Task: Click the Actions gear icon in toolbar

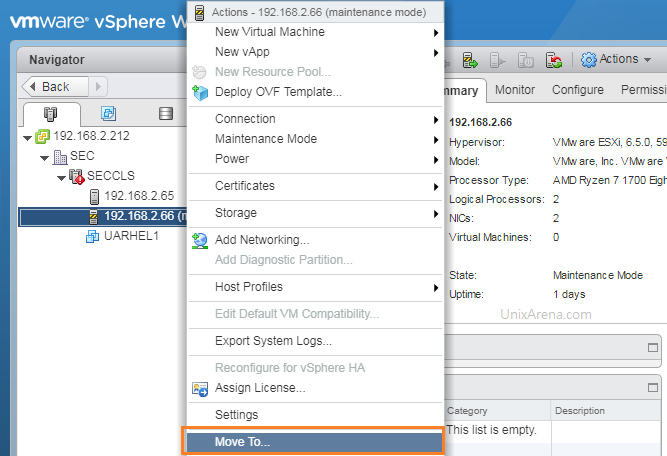Action: click(589, 60)
